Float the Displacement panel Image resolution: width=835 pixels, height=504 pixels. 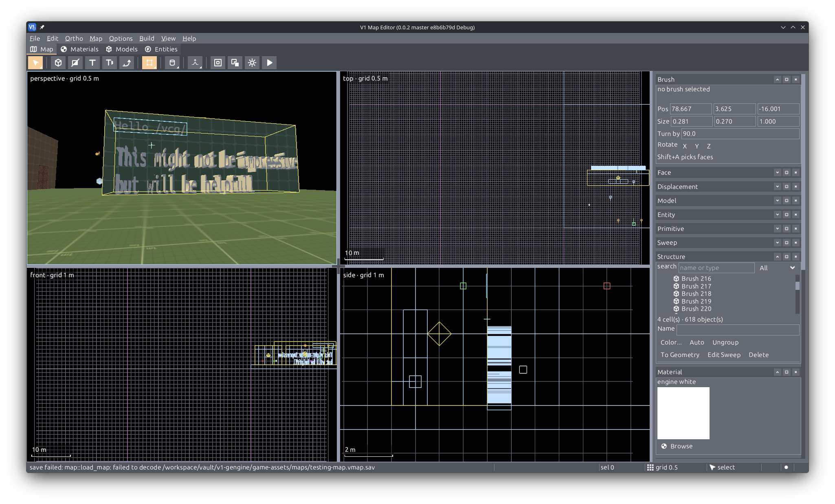coord(787,186)
